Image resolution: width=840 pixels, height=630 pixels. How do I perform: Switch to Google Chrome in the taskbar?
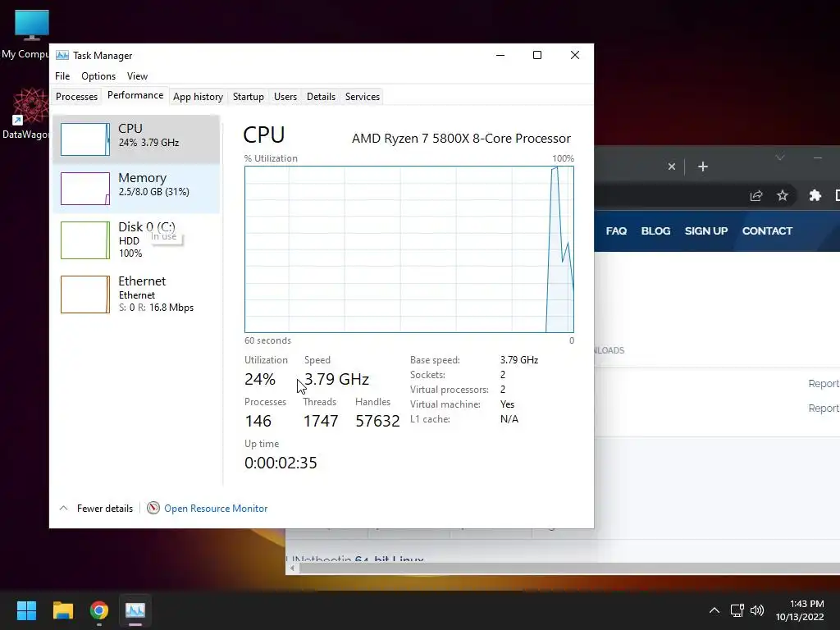(x=99, y=610)
